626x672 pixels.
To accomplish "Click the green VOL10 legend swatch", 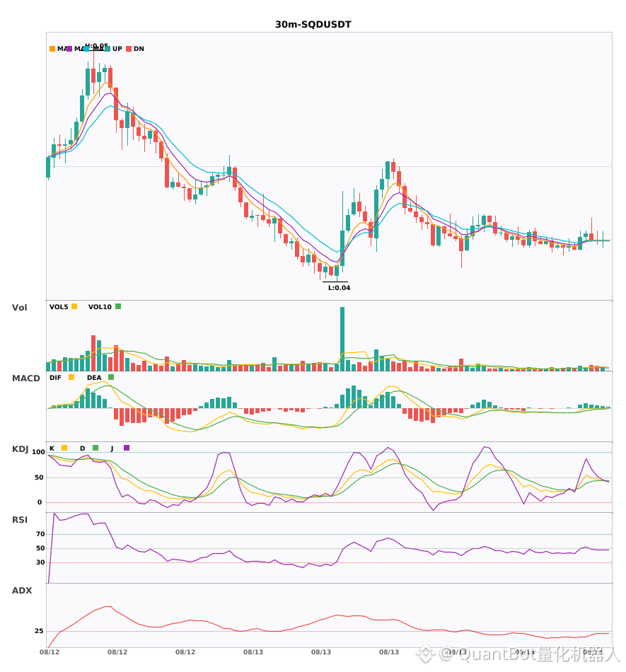I will (118, 306).
